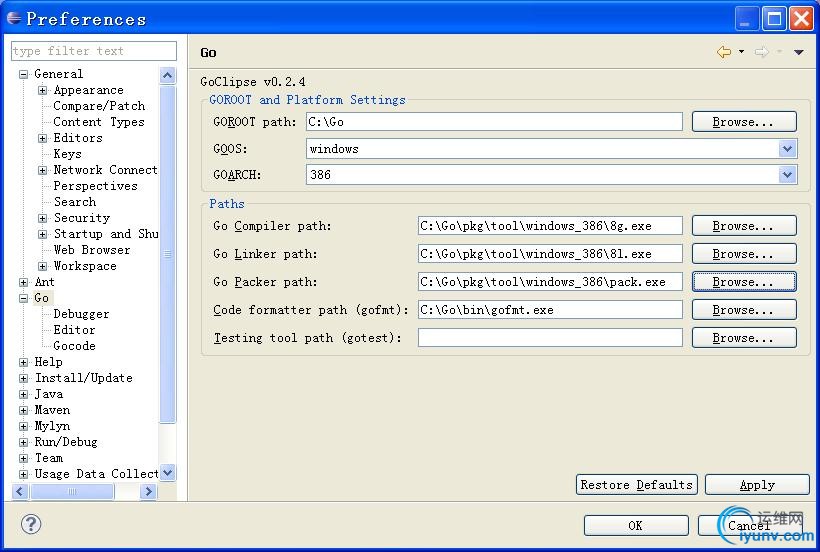Browse for the Go Packer path

point(744,282)
